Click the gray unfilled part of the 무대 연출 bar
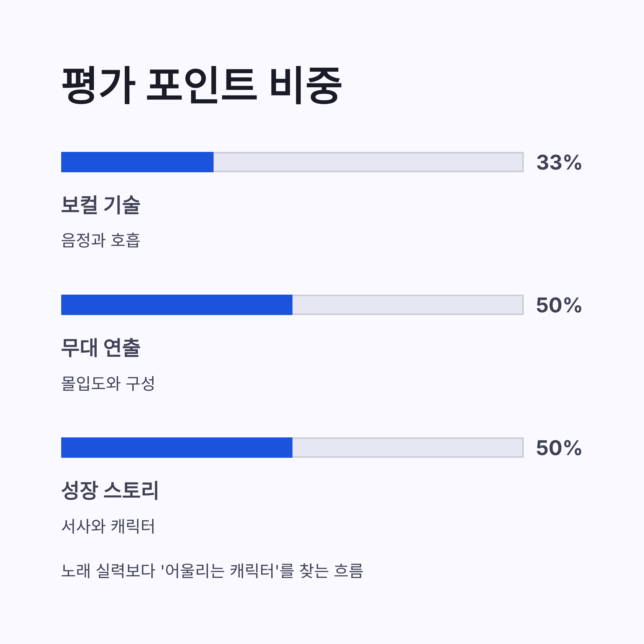 tap(408, 305)
